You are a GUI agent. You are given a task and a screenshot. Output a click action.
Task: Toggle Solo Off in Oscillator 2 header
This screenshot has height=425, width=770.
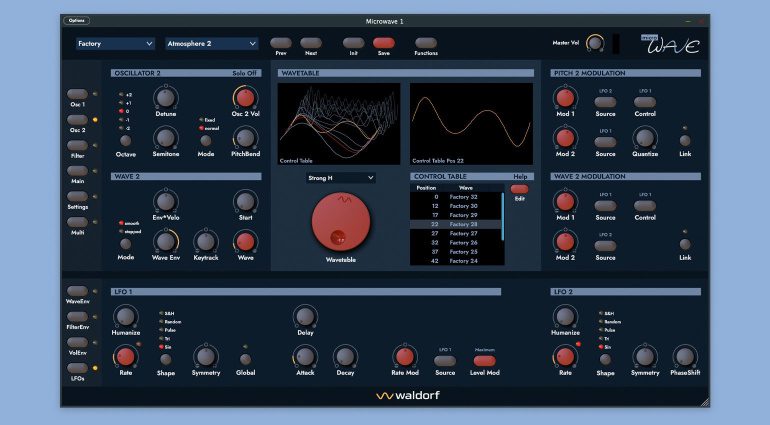[244, 73]
